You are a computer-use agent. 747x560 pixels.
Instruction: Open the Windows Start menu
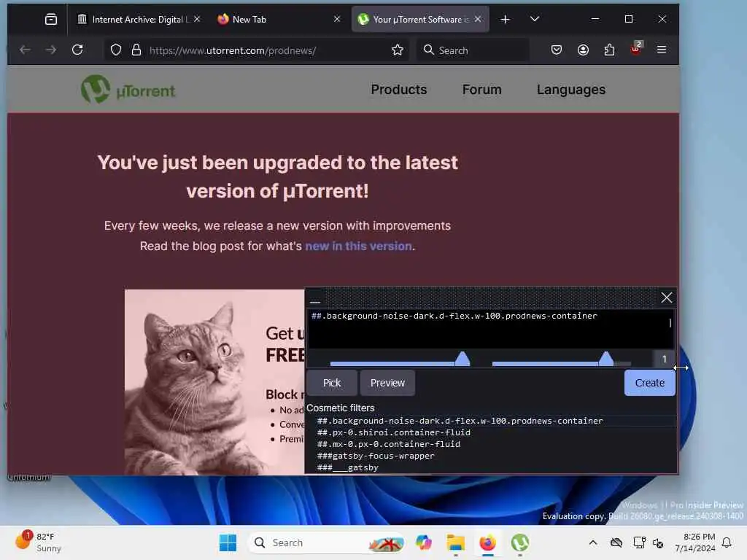[x=228, y=542]
